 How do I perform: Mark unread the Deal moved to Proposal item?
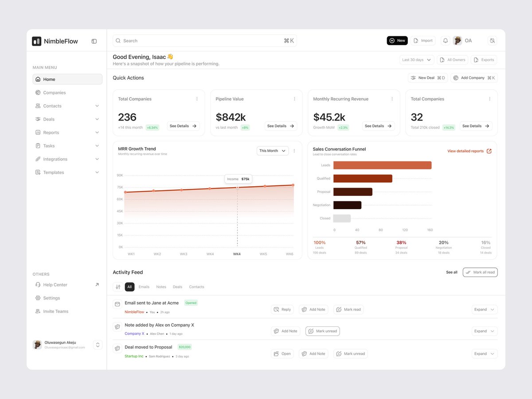(x=351, y=354)
